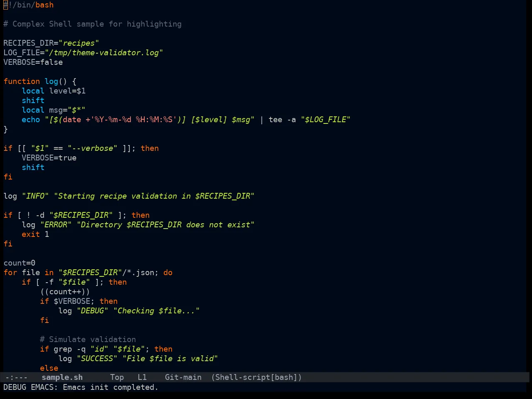Viewport: 532px width, 399px height.
Task: Click the log "INFO" Starting recipe validation line
Action: tap(129, 196)
